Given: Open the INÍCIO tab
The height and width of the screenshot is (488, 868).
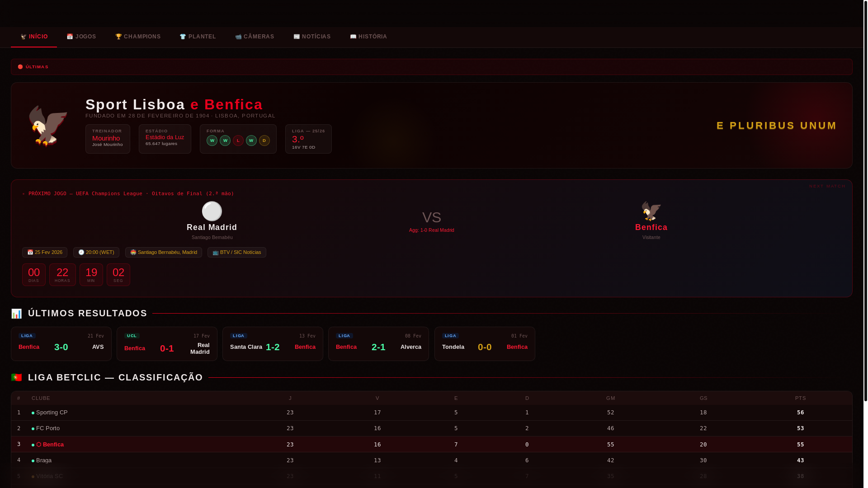Looking at the screenshot, I should click(x=34, y=37).
